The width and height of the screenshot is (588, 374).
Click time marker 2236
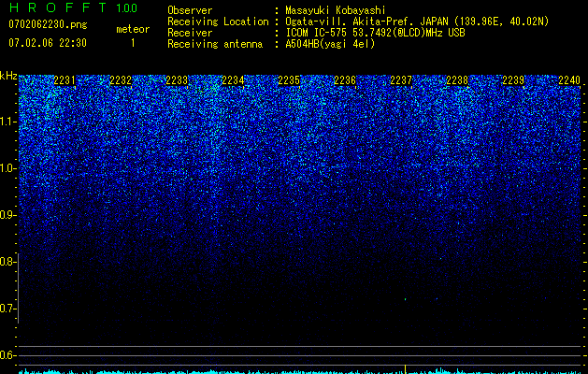click(345, 80)
